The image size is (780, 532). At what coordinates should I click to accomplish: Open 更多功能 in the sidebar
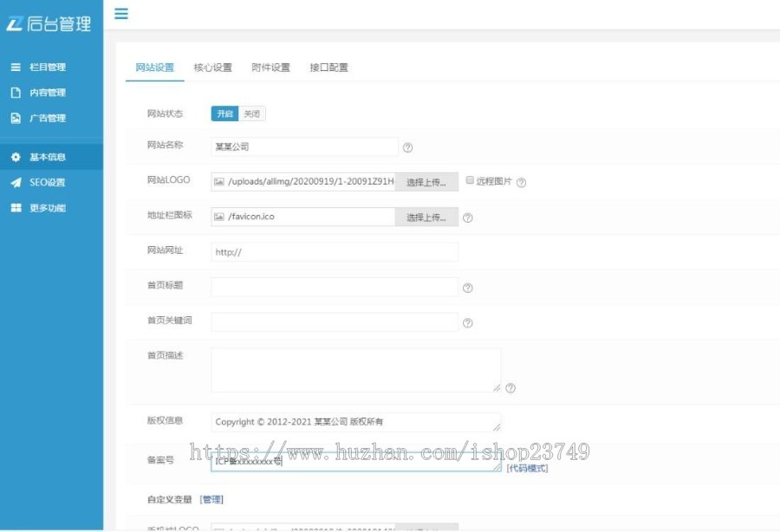coord(52,208)
